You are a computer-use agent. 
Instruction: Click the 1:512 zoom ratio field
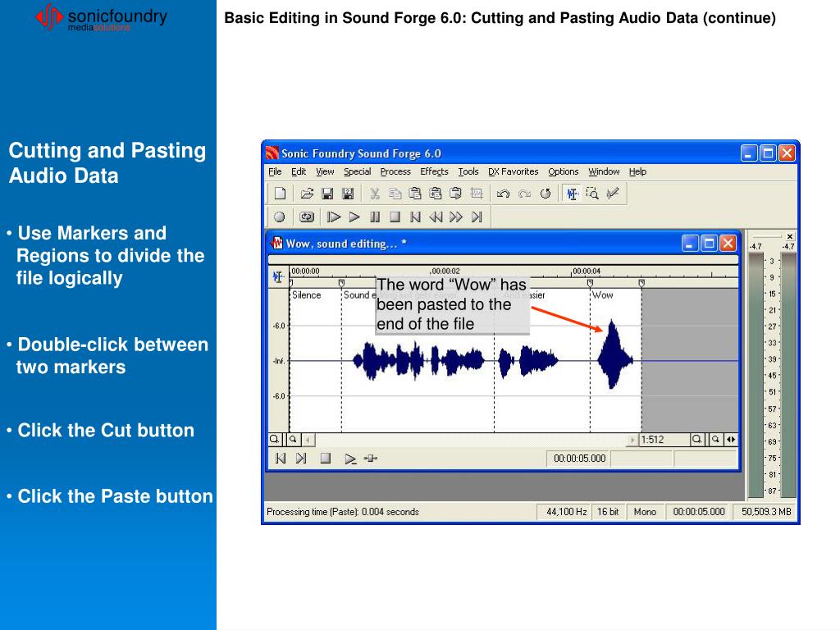[664, 440]
